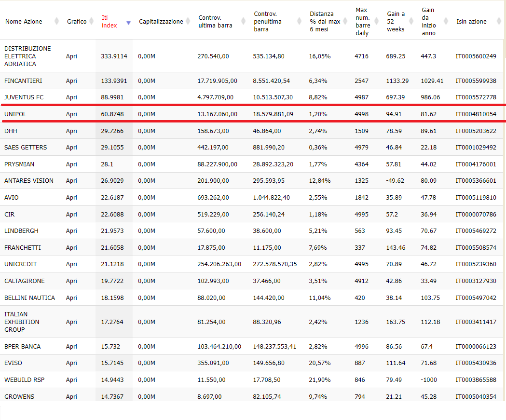Open Apri chart link for CALTAGIRONE
Image resolution: width=506 pixels, height=420 pixels.
(x=71, y=281)
